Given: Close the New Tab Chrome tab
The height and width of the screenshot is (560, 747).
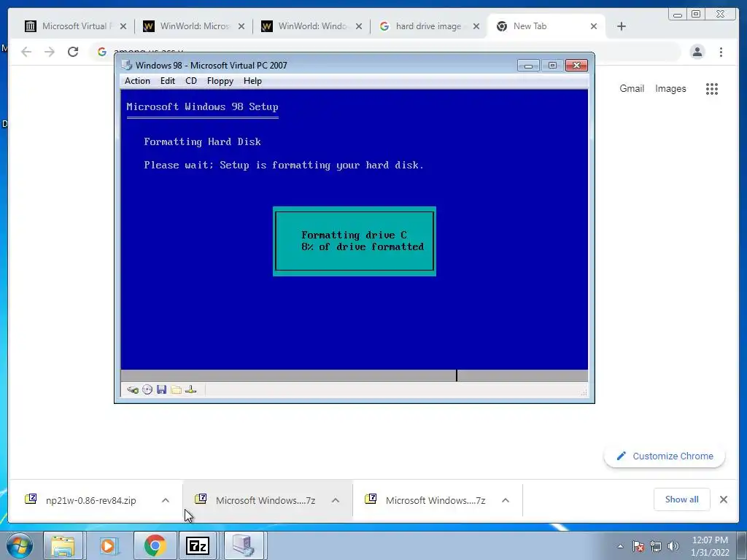Looking at the screenshot, I should (x=594, y=26).
